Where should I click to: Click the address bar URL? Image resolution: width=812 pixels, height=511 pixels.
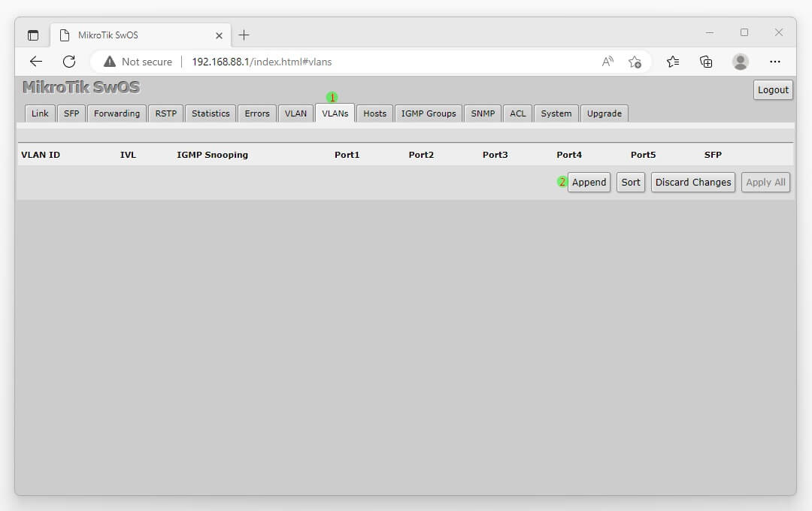coord(262,62)
